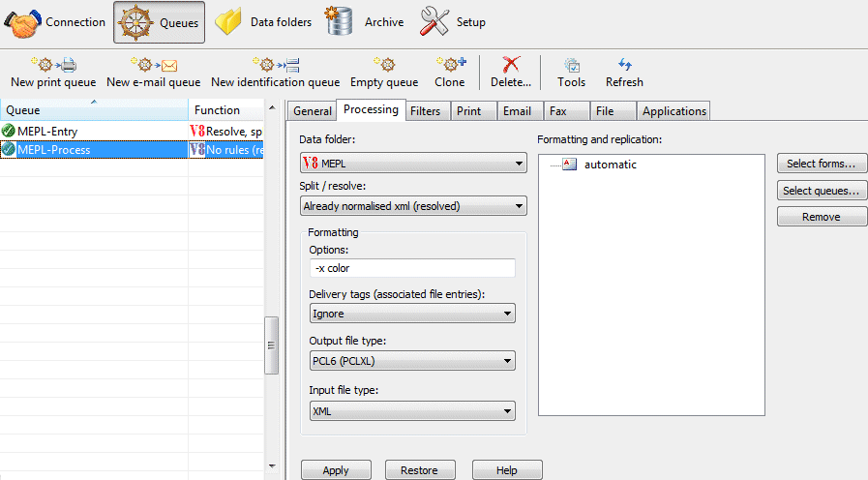
Task: Create a New print queue
Action: [x=53, y=73]
